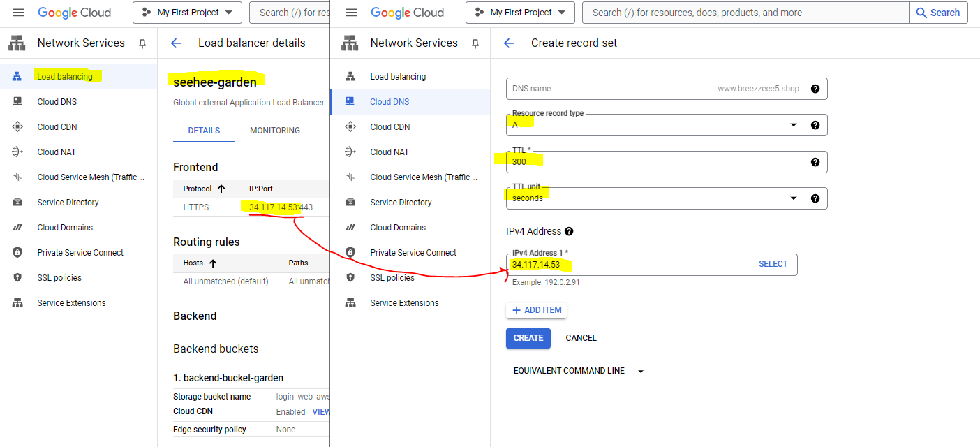Click VIEW link next to Cloud CDN Enabled
The height and width of the screenshot is (447, 980).
pyautogui.click(x=321, y=412)
